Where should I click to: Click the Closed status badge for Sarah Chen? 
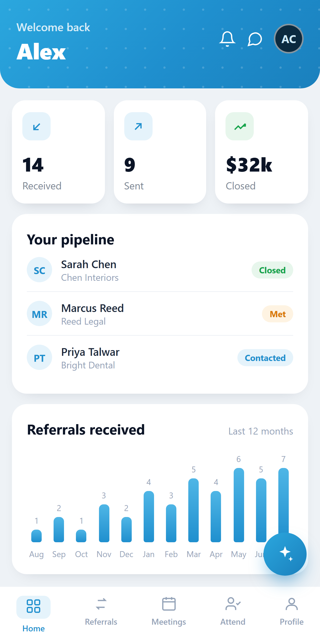coord(272,270)
